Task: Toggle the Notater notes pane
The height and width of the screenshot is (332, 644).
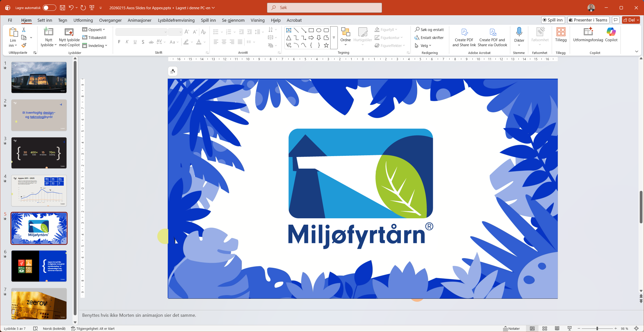Action: [511, 329]
